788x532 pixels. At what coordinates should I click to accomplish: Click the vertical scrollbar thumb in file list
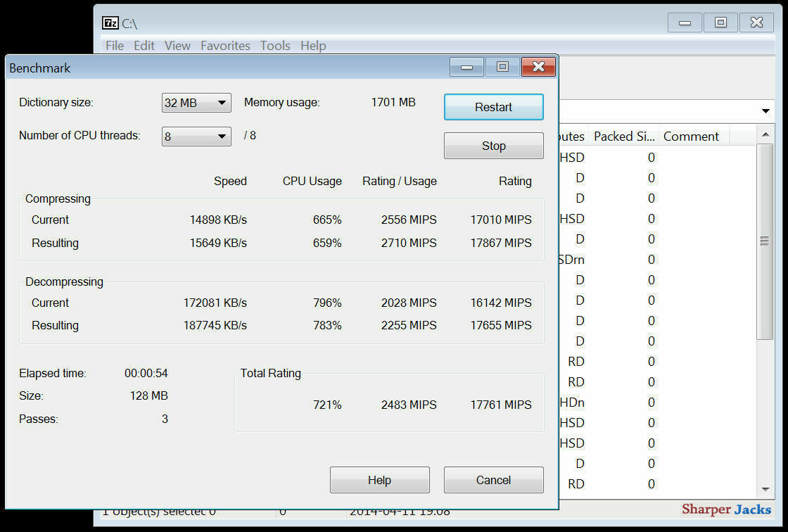(x=765, y=242)
